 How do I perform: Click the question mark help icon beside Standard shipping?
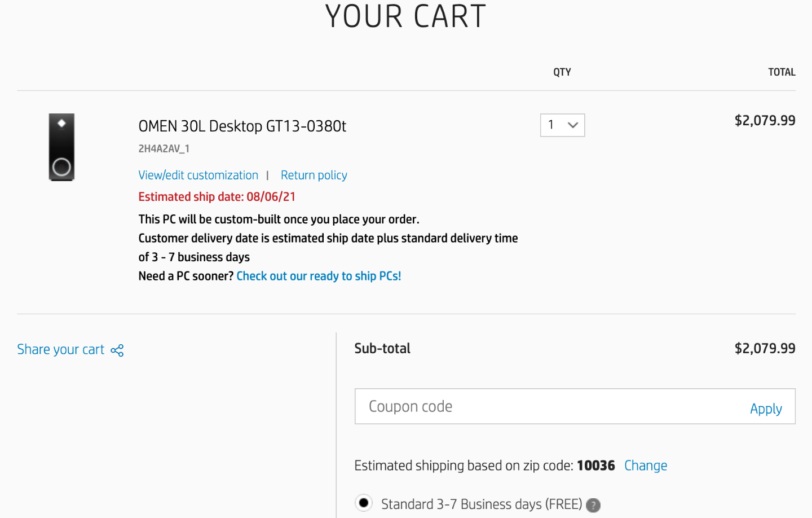pos(593,505)
